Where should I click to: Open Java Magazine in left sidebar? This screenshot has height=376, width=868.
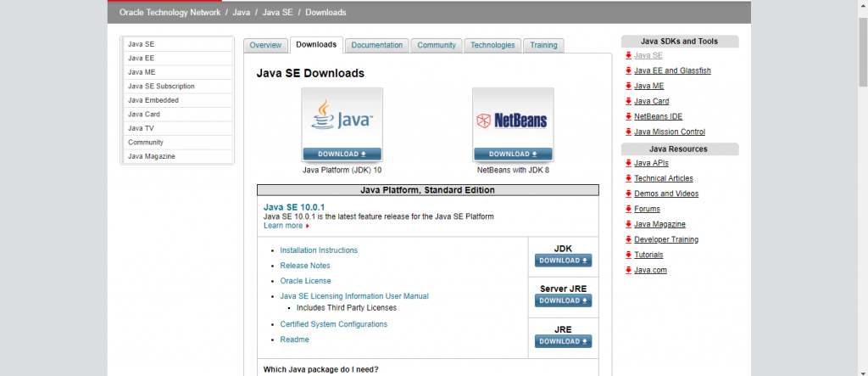click(177, 156)
